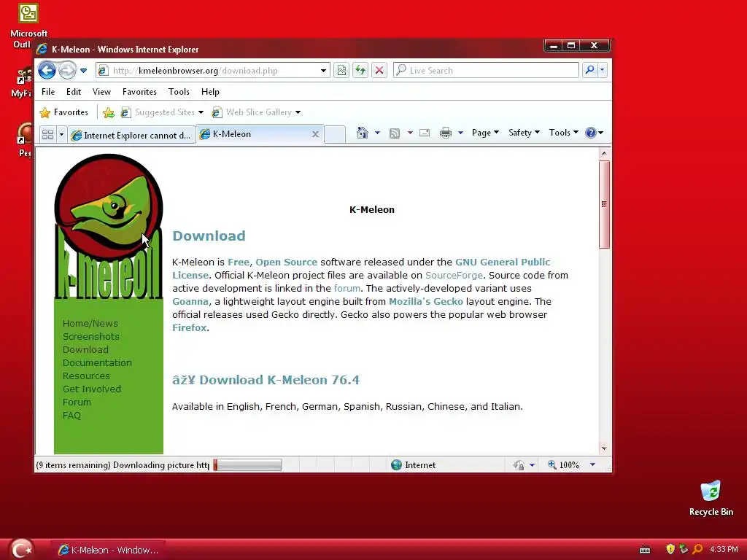This screenshot has width=747, height=560.
Task: Open the Get Involved sidebar link
Action: click(92, 389)
